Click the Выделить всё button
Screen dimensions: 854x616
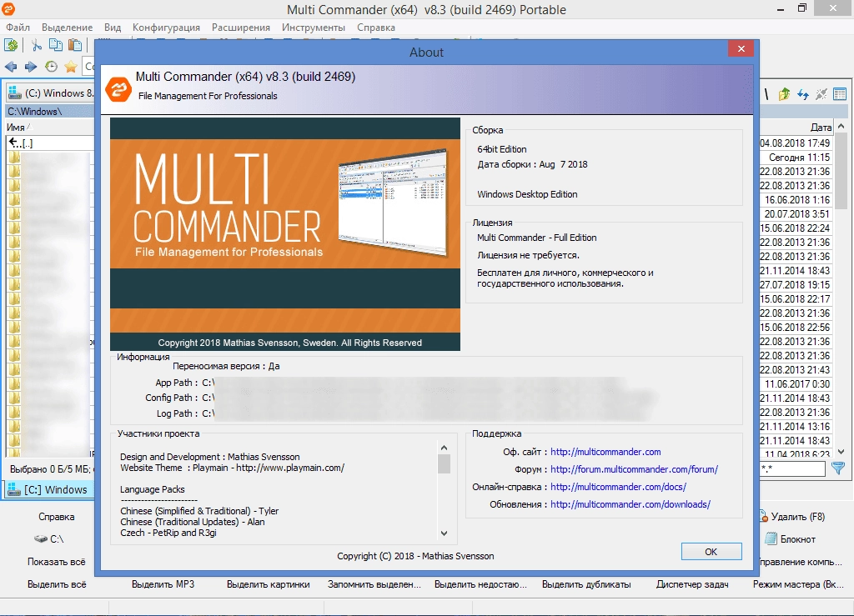[x=57, y=584]
